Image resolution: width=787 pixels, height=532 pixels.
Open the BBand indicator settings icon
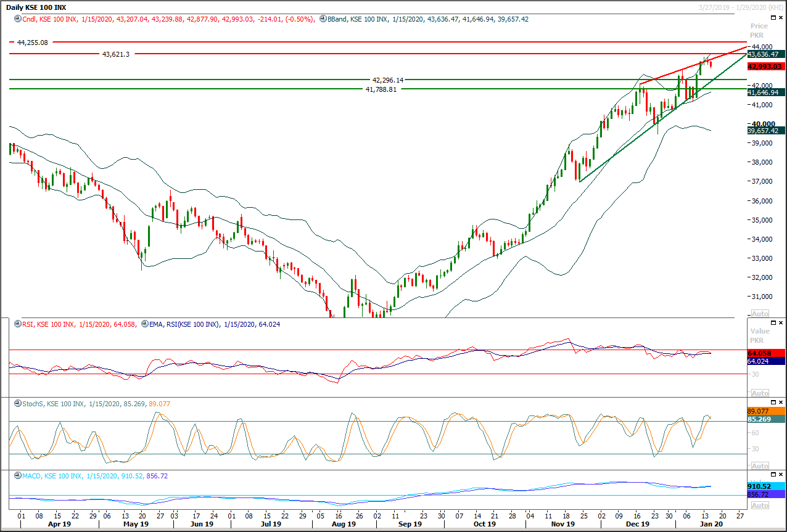pyautogui.click(x=323, y=19)
